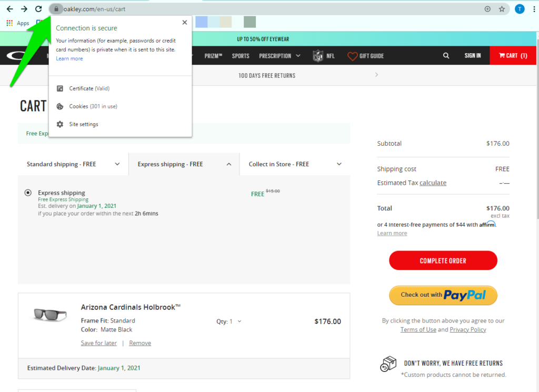
Task: Click the browser back arrow
Action: (10, 9)
